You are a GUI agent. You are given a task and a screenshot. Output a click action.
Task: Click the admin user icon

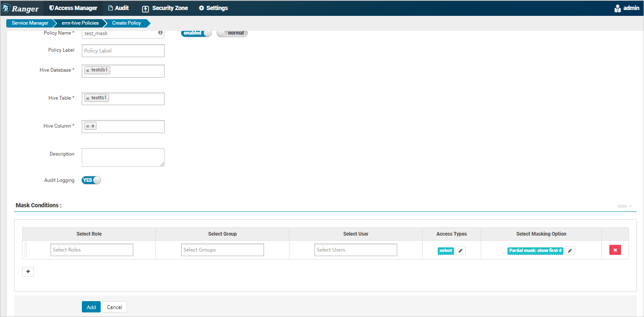[x=618, y=8]
